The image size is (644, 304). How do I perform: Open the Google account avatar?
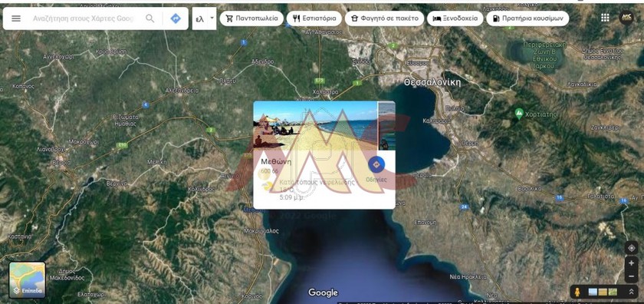[x=626, y=18]
